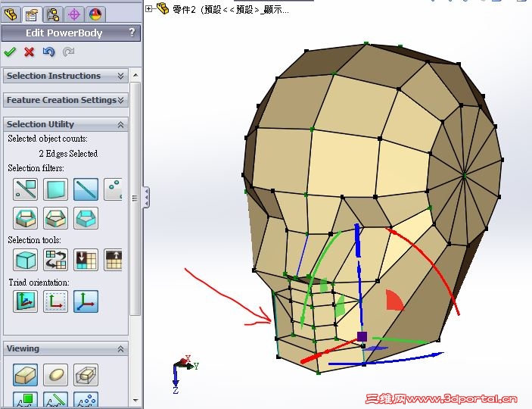Image resolution: width=532 pixels, height=409 pixels.
Task: Set triad orientation to first option
Action: point(26,301)
